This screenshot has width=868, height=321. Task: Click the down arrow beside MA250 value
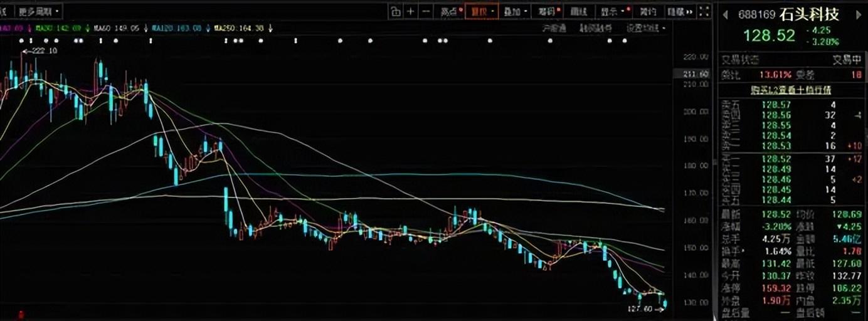[270, 28]
